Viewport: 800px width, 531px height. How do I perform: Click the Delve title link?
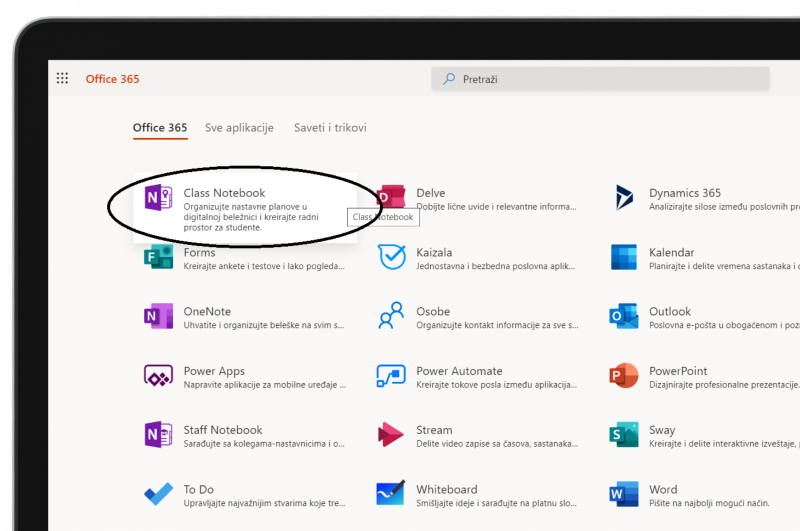click(x=431, y=193)
